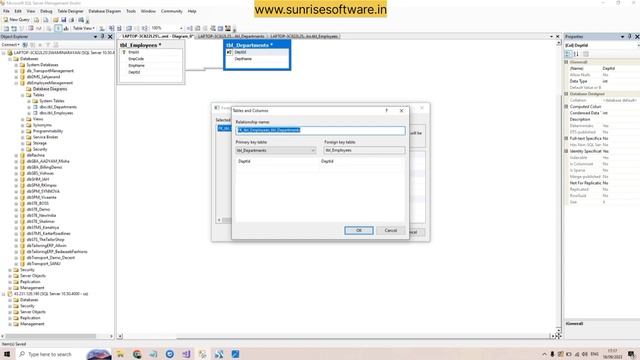
Task: Click the primary key icon beside tbl_Departments DeptId
Action: pos(229,52)
